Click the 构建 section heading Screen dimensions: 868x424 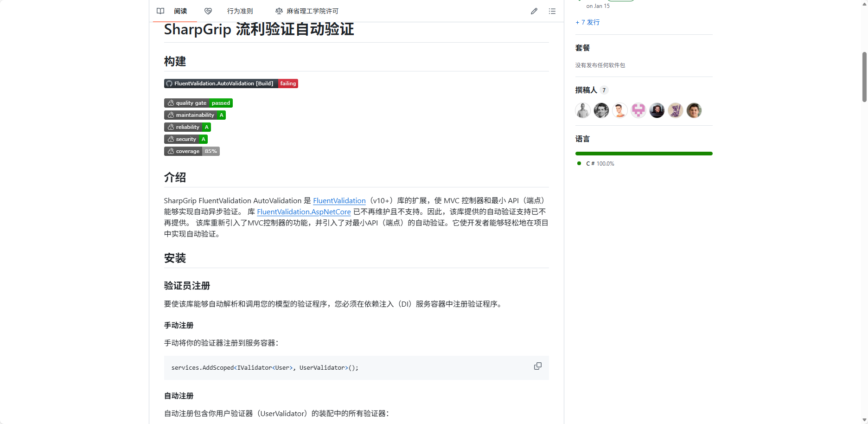click(175, 61)
